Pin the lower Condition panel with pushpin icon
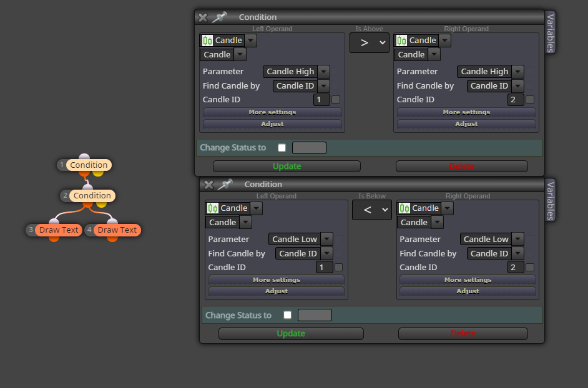This screenshot has width=588, height=388. (225, 185)
